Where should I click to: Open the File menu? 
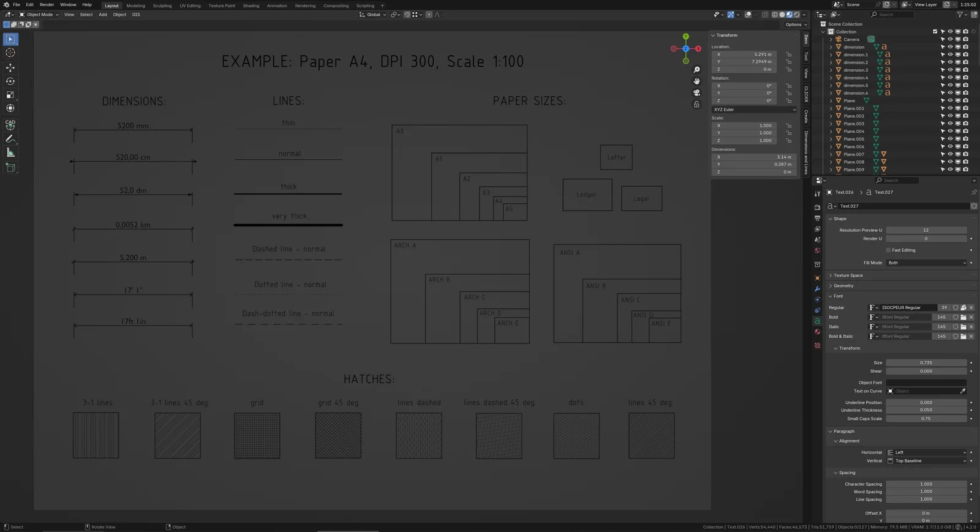pyautogui.click(x=17, y=5)
